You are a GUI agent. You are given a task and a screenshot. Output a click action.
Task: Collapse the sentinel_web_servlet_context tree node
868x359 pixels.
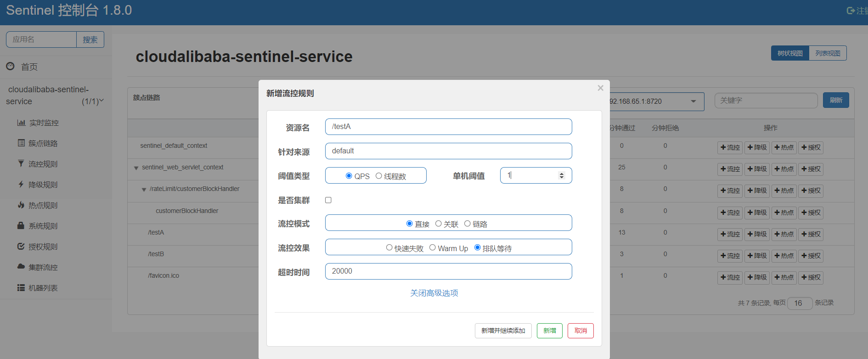coord(136,168)
